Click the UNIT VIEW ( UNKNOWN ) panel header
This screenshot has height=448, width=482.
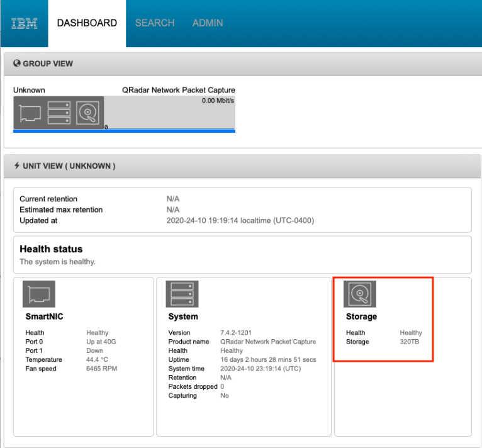pos(243,166)
